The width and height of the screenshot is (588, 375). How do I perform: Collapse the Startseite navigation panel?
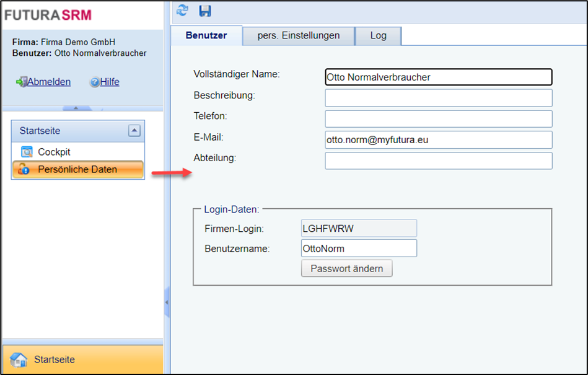[x=134, y=131]
